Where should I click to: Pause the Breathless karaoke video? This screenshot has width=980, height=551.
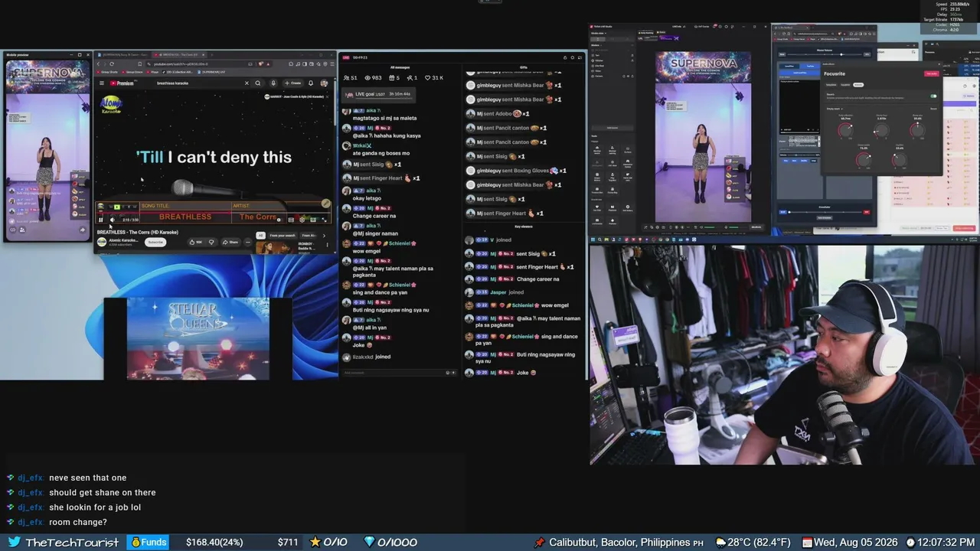[101, 220]
